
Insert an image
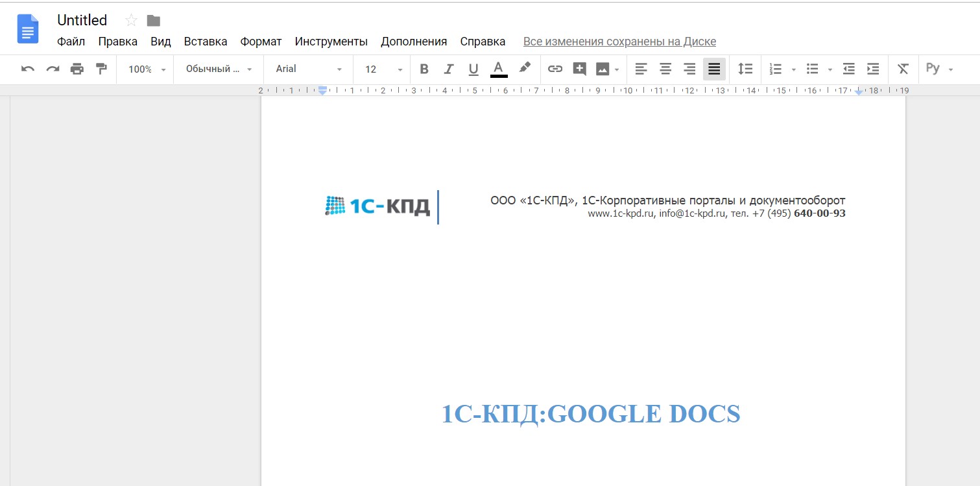[x=603, y=69]
